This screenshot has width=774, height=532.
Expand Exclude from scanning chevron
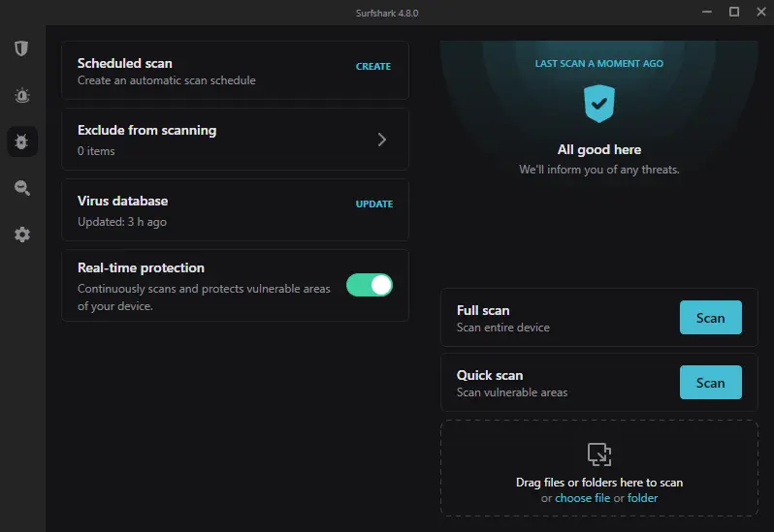coord(381,140)
